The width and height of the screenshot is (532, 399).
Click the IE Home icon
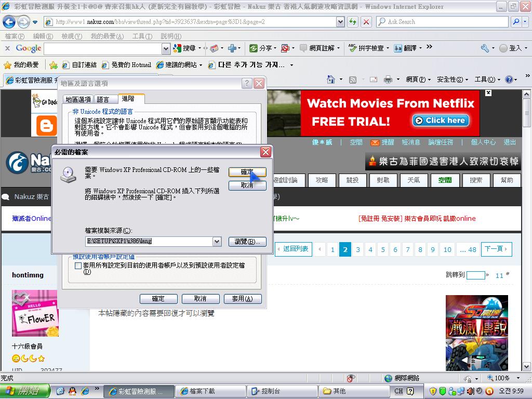(331, 79)
